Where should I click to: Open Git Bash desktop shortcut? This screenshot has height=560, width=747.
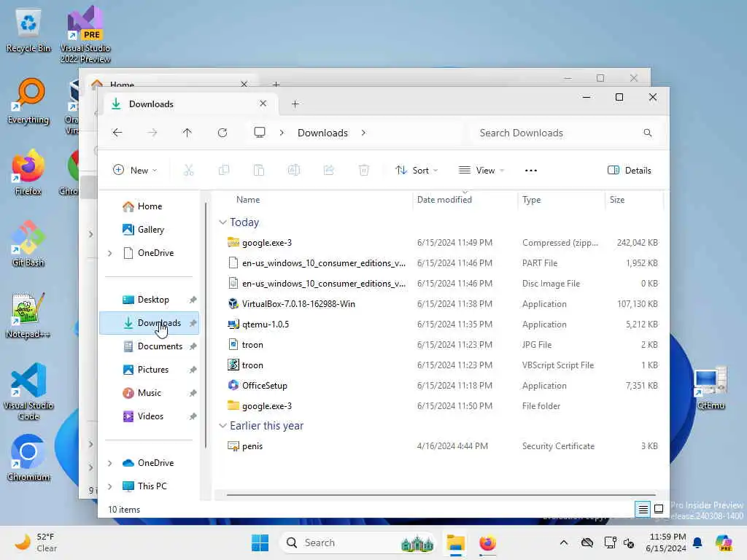coord(28,244)
